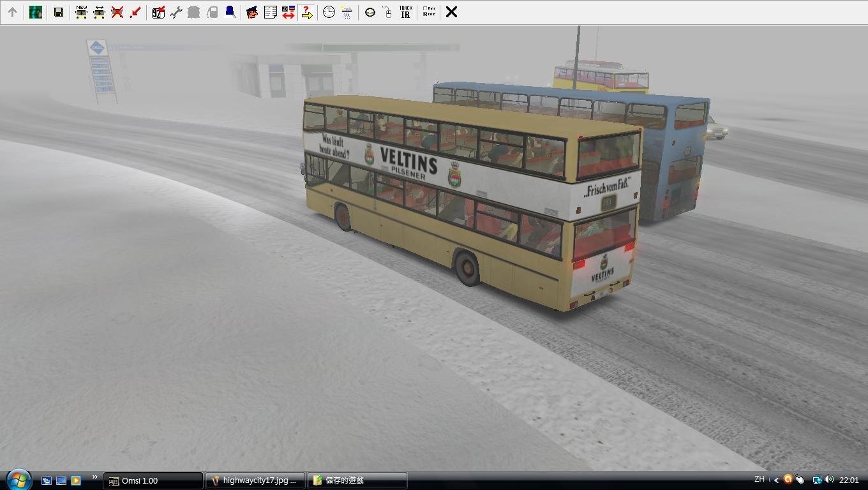The height and width of the screenshot is (490, 868).
Task: Switch to the Omsi 1.00 taskbar button
Action: pyautogui.click(x=153, y=480)
